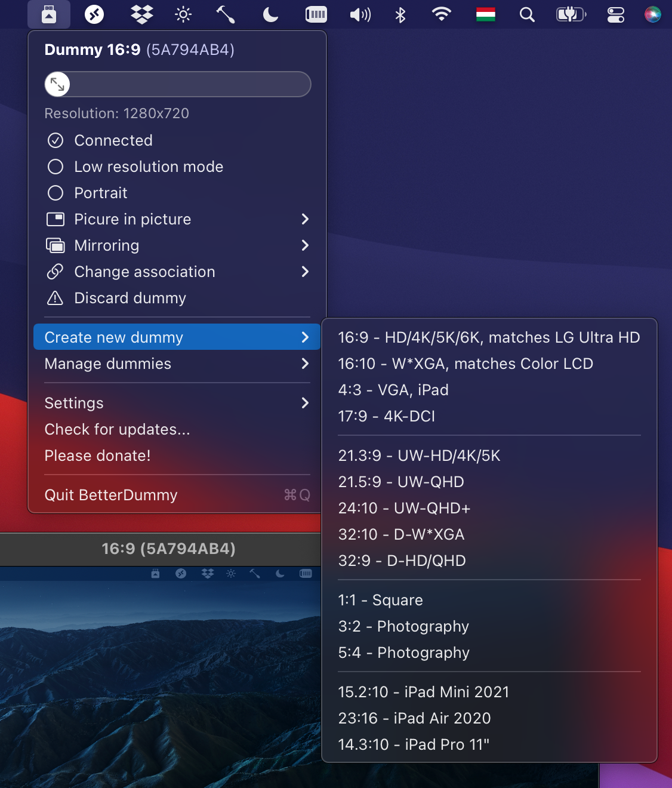Expand the Mirroring submenu arrow
The height and width of the screenshot is (788, 672).
tap(305, 245)
